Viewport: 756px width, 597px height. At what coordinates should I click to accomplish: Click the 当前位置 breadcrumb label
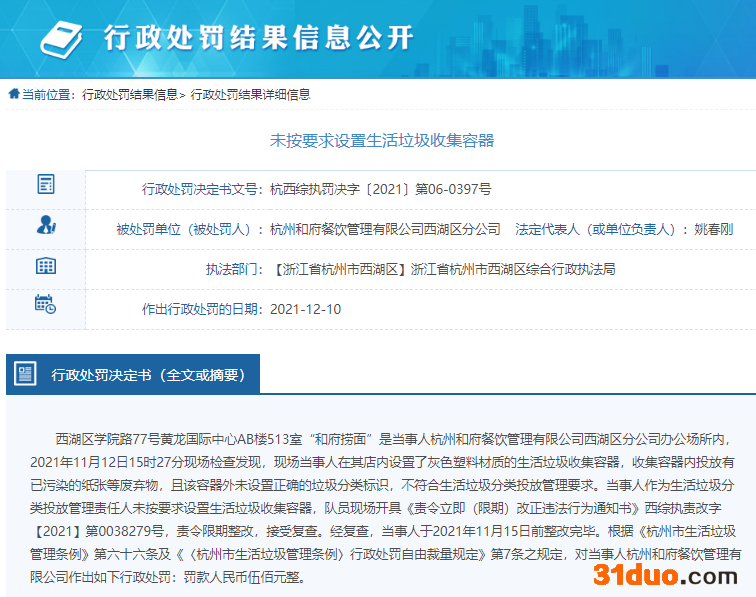point(46,95)
